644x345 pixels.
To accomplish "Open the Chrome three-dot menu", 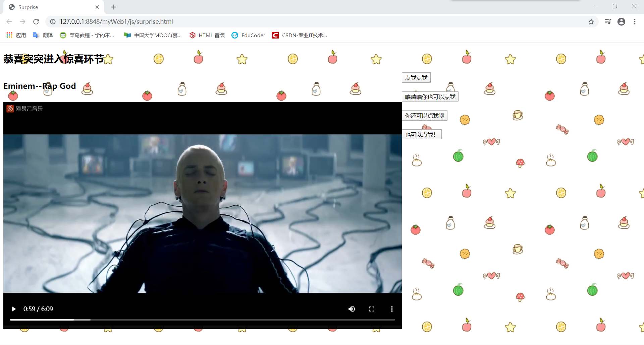I will coord(635,21).
